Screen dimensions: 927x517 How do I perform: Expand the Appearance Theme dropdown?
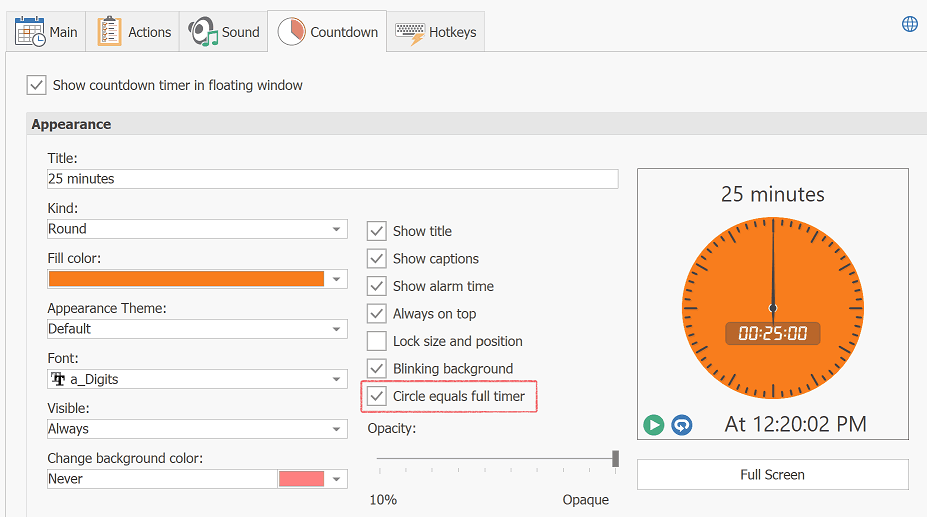coord(197,329)
